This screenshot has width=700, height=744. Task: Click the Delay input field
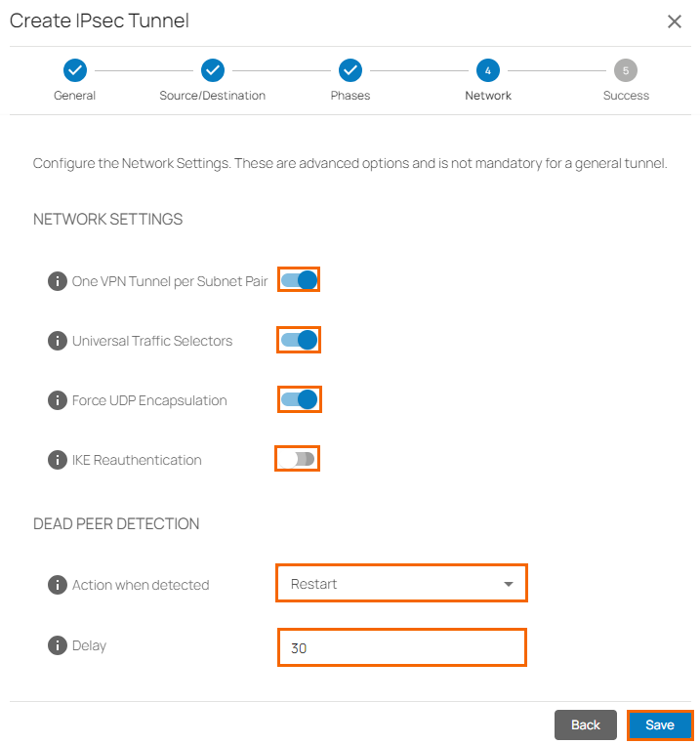401,647
